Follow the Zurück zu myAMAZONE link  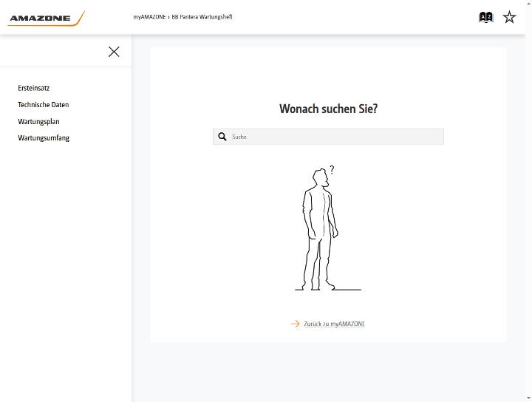[x=334, y=324]
